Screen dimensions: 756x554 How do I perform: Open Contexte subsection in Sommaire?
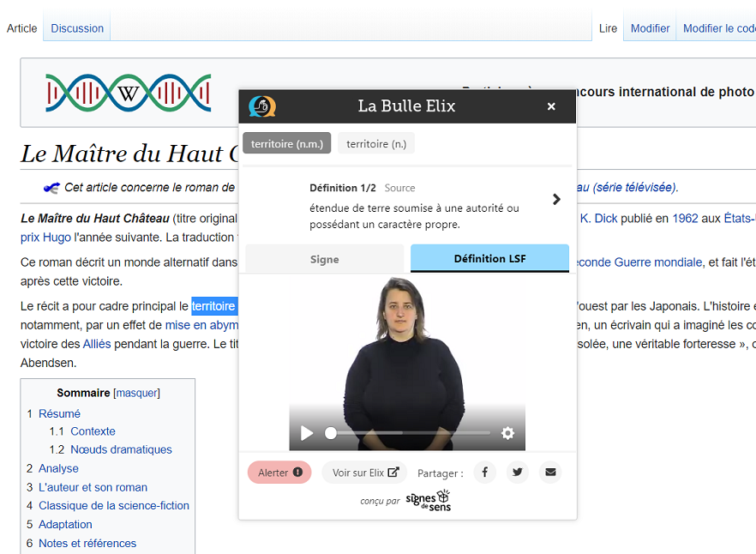[x=93, y=431]
